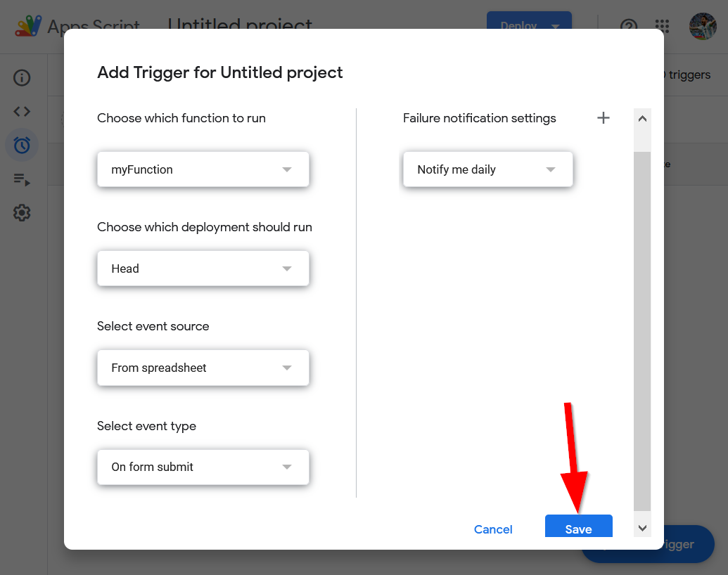
Task: Click the plus icon to add notification
Action: coord(603,118)
